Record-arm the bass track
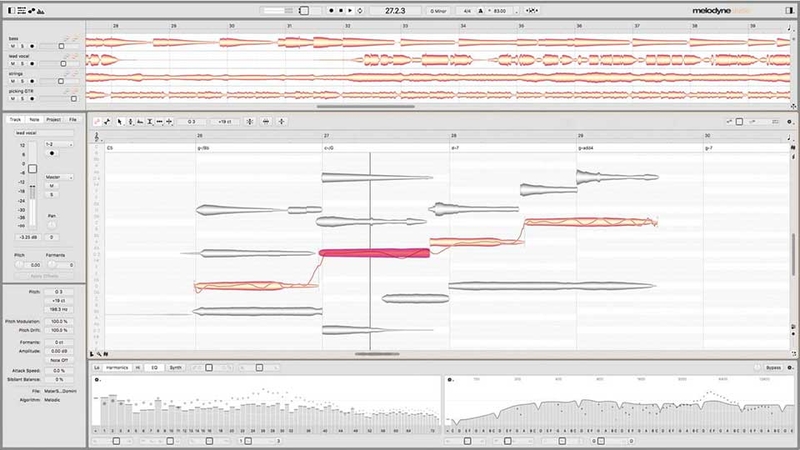800x450 pixels. 32,46
